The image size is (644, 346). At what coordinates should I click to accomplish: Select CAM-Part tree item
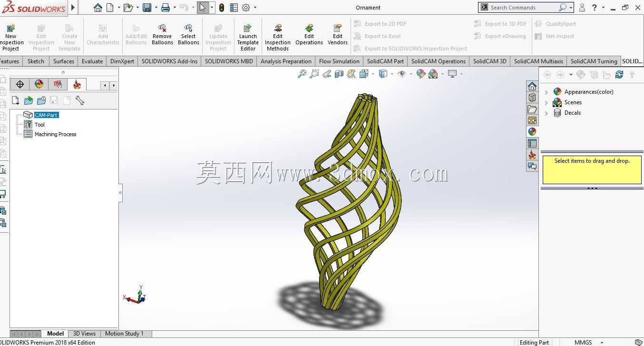pyautogui.click(x=46, y=115)
